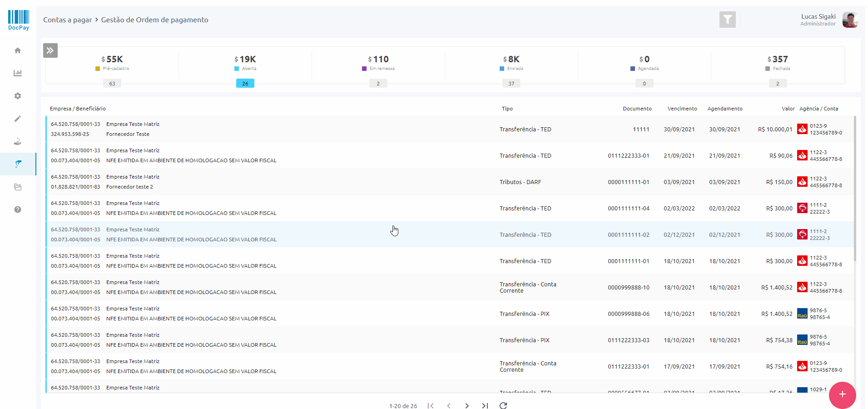Click the table's vertical scrollbar
This screenshot has width=868, height=409.
coord(855,189)
